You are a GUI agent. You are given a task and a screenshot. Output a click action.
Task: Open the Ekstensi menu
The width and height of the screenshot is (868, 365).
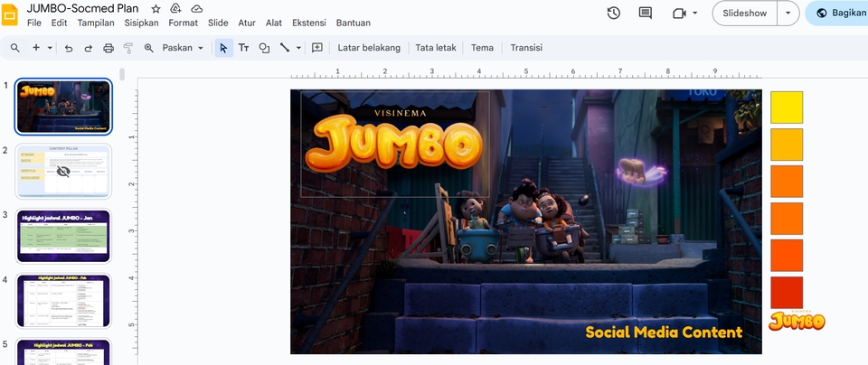click(x=309, y=23)
